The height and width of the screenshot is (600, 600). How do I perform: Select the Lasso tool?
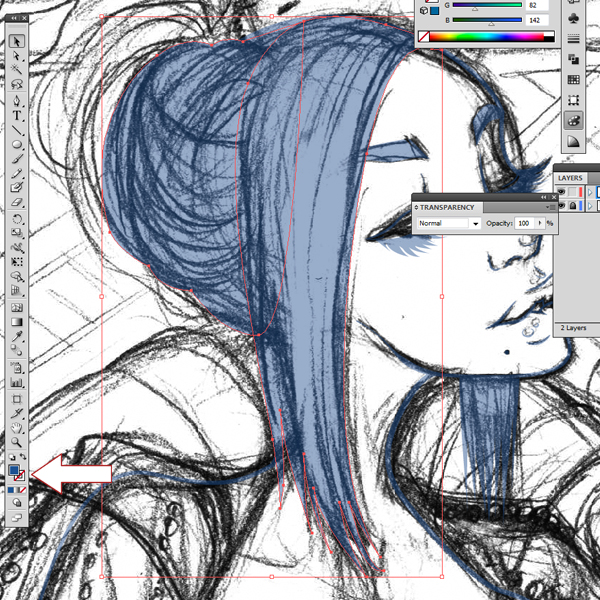click(16, 84)
